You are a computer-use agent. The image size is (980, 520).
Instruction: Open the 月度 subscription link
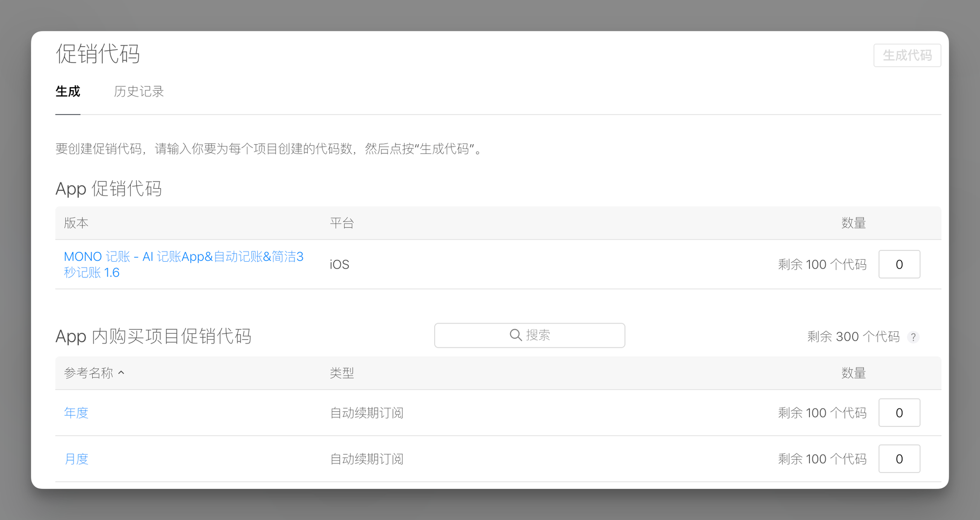tap(76, 459)
